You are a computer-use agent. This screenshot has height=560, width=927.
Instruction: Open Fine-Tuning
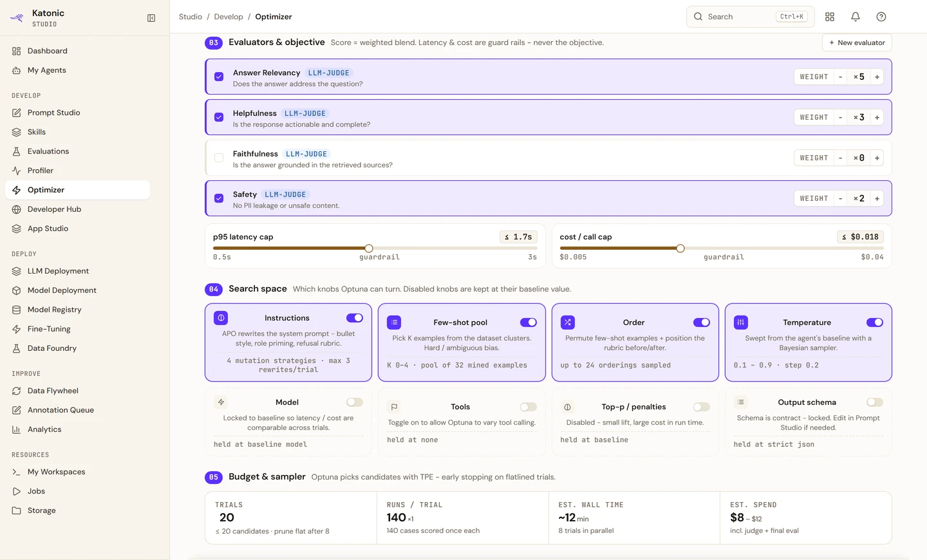click(x=77, y=329)
